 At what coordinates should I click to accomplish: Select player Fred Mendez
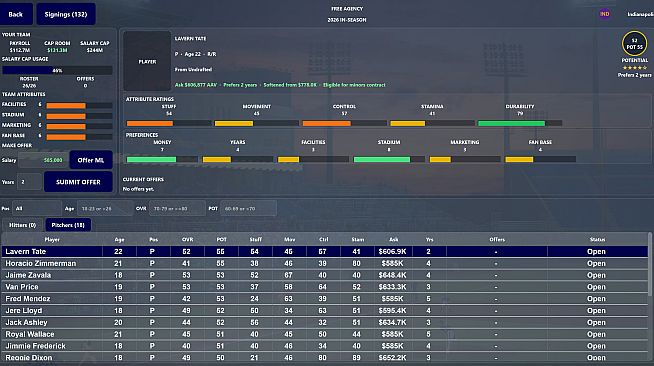(325, 299)
